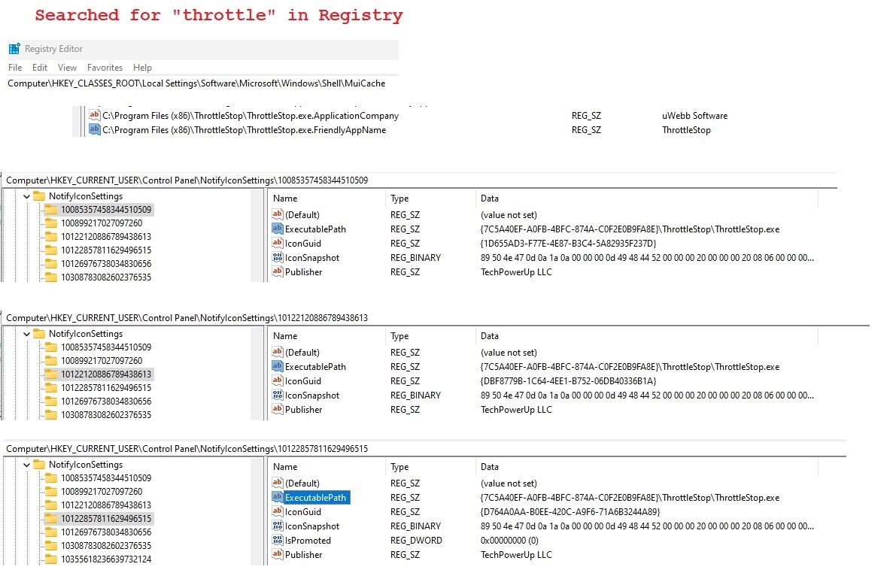Select the IsPromoted value name
Image resolution: width=896 pixels, height=588 pixels.
pos(308,541)
